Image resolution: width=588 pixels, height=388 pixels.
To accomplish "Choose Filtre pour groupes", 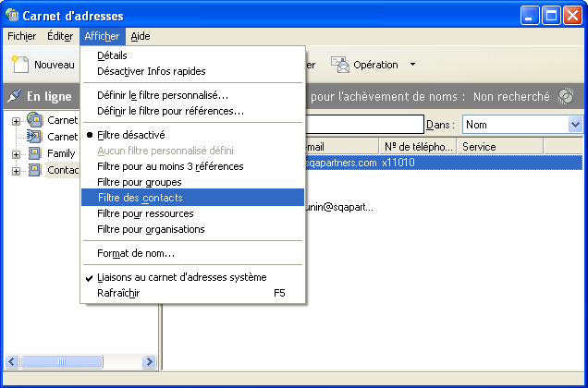I will coord(192,182).
